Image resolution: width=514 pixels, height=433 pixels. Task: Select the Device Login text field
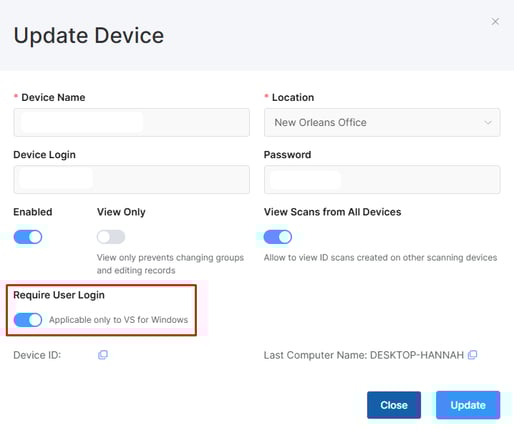tap(131, 179)
